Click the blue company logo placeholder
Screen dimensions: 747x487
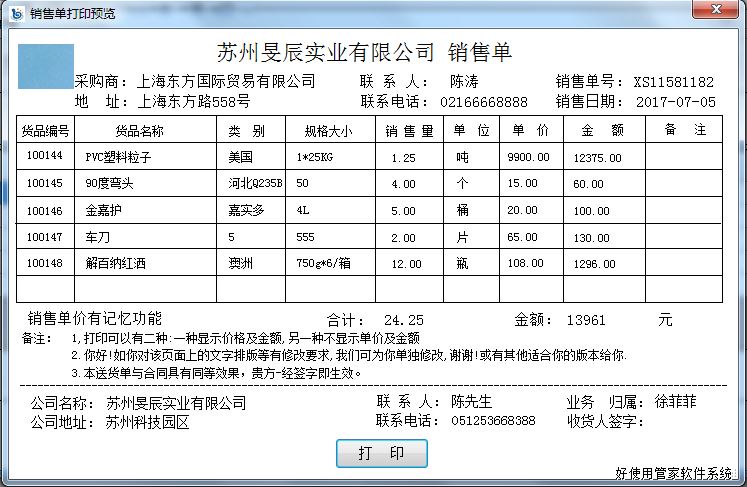46,65
